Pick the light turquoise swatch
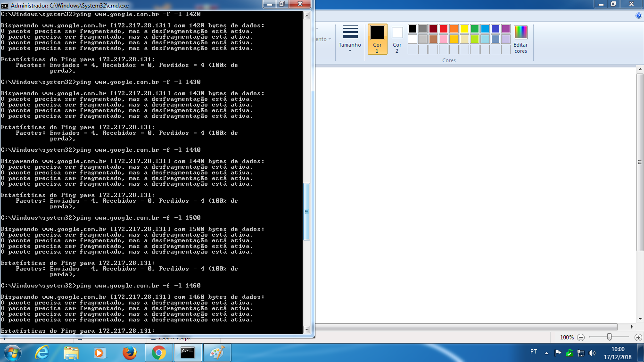 485,39
